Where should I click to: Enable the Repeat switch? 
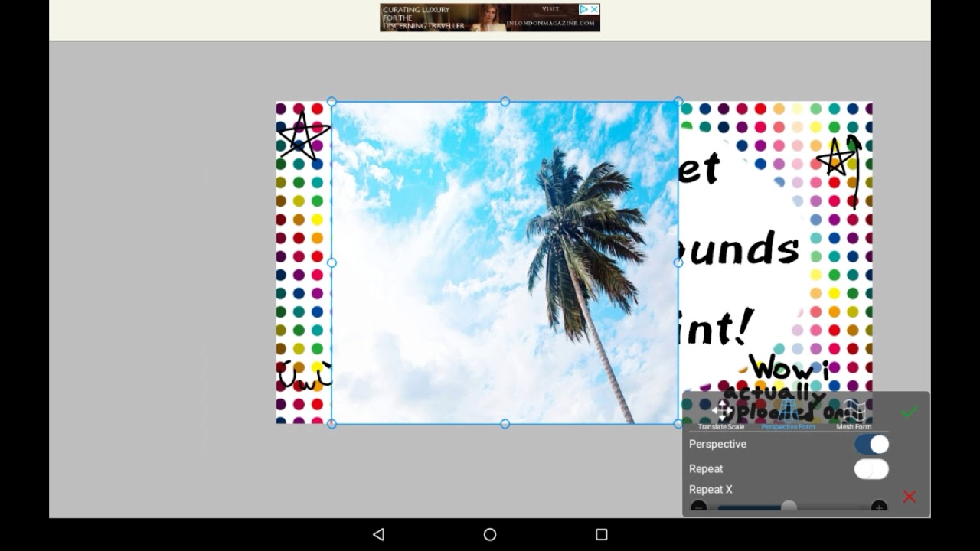point(871,469)
